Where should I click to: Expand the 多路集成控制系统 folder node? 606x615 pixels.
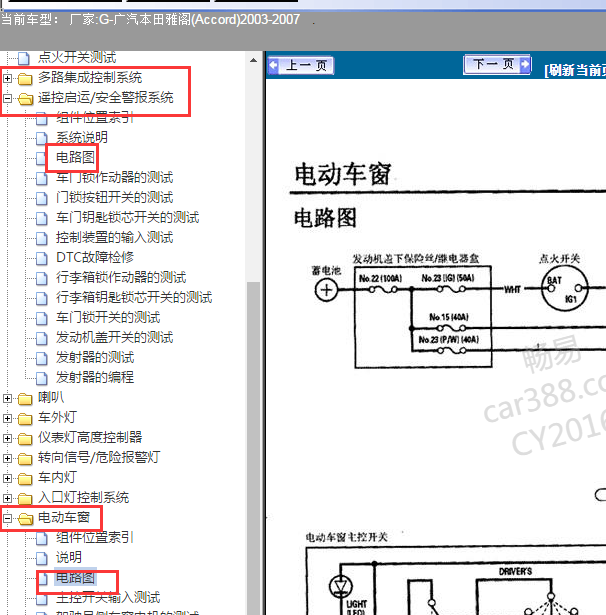click(x=7, y=78)
